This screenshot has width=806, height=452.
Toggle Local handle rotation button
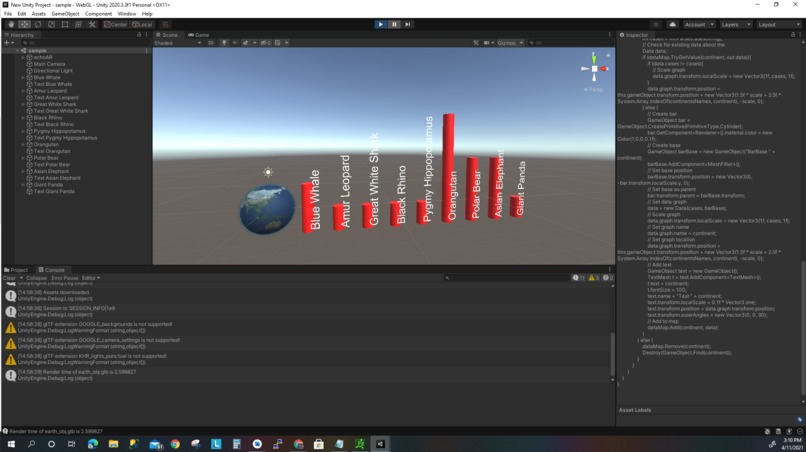coord(142,24)
